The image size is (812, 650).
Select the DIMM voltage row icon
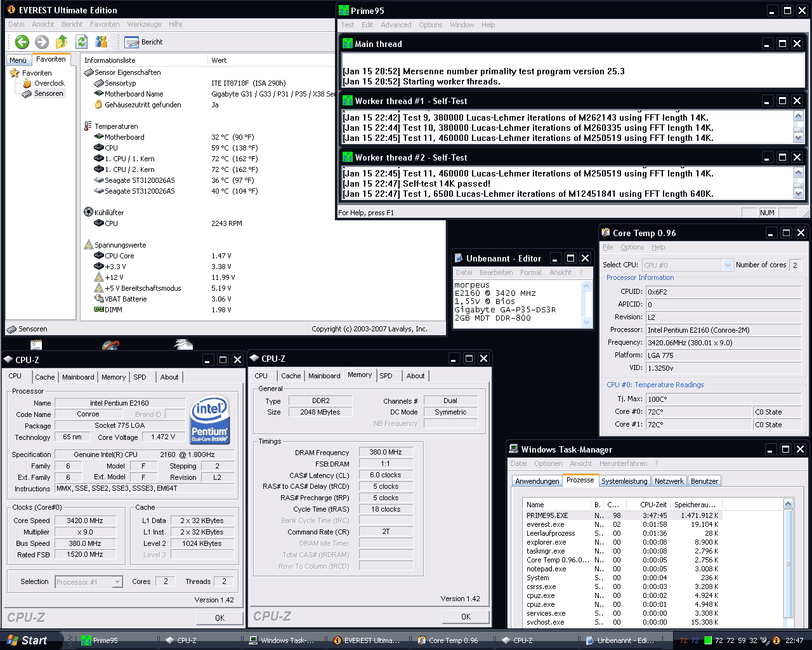tap(99, 310)
